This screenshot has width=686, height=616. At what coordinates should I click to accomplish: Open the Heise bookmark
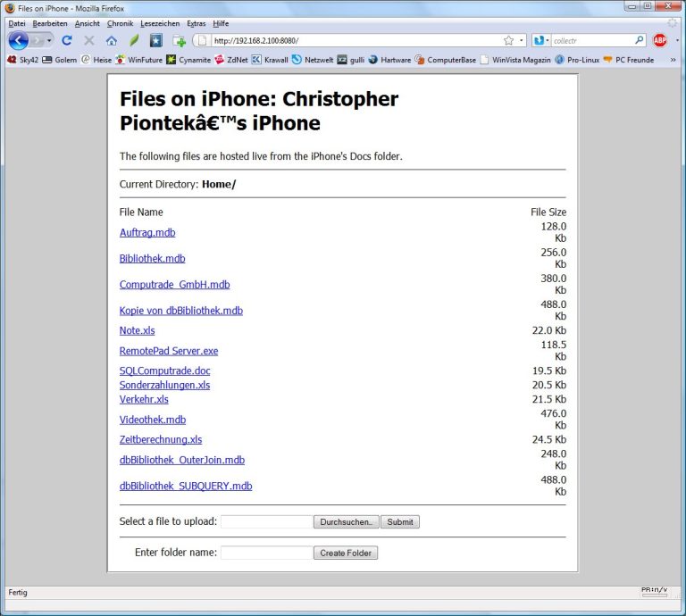coord(96,60)
